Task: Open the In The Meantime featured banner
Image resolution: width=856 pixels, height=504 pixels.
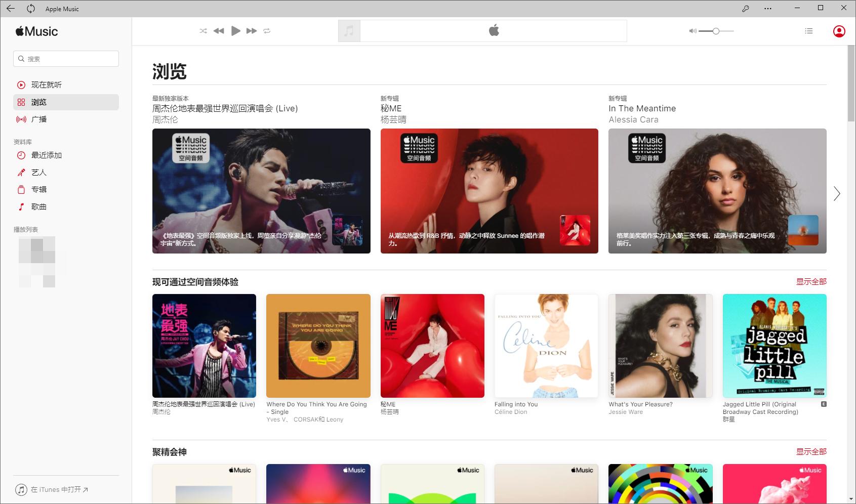Action: pos(717,191)
